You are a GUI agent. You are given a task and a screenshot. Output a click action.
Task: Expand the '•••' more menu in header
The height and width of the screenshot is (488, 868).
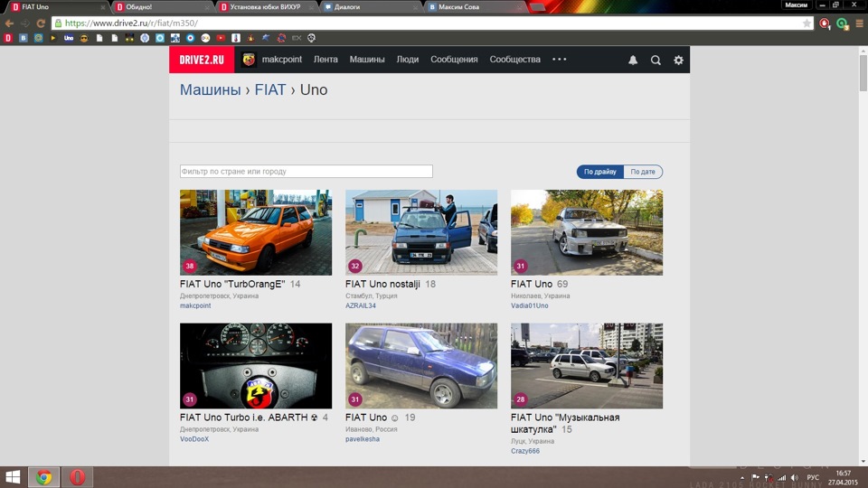pos(559,60)
